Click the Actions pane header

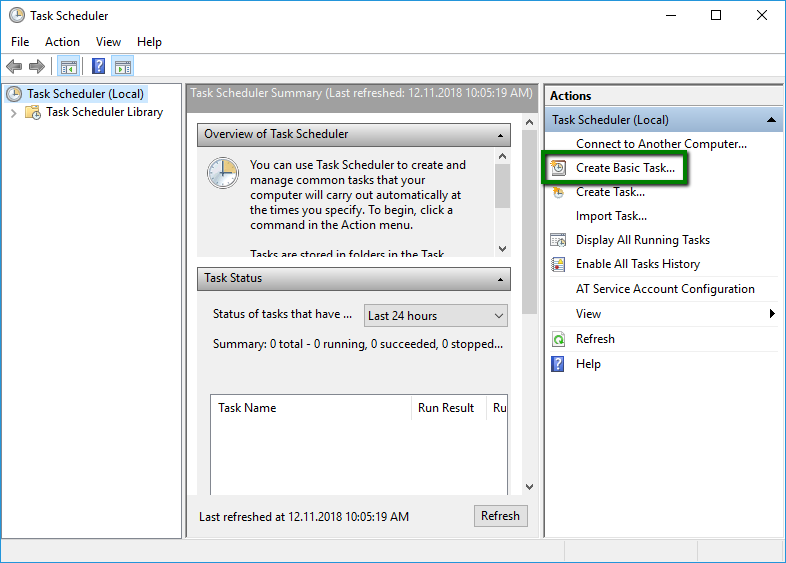pos(663,95)
